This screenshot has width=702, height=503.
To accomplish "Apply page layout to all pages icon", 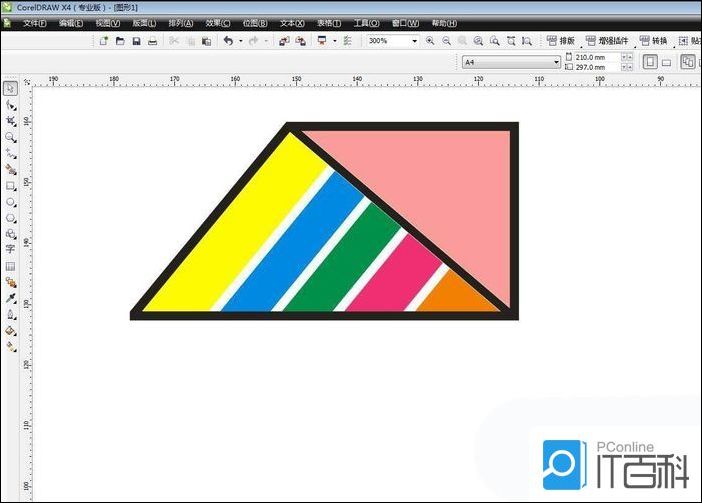I will [687, 62].
